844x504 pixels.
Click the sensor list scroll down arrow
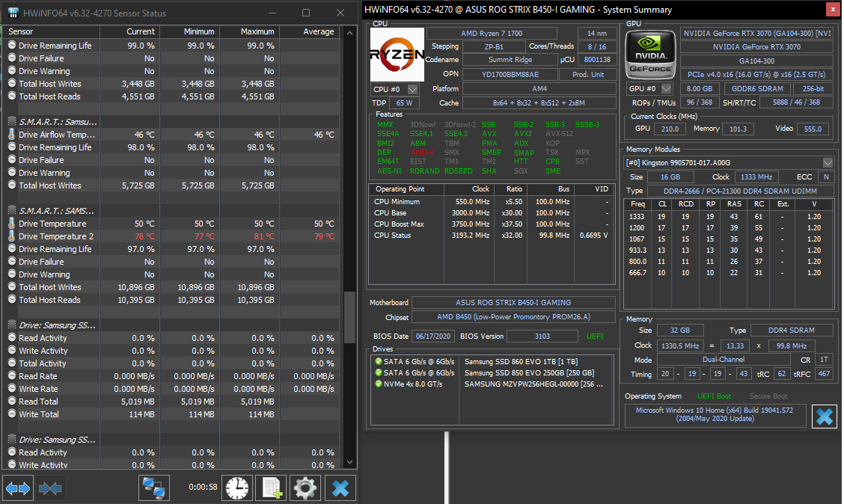coord(350,462)
